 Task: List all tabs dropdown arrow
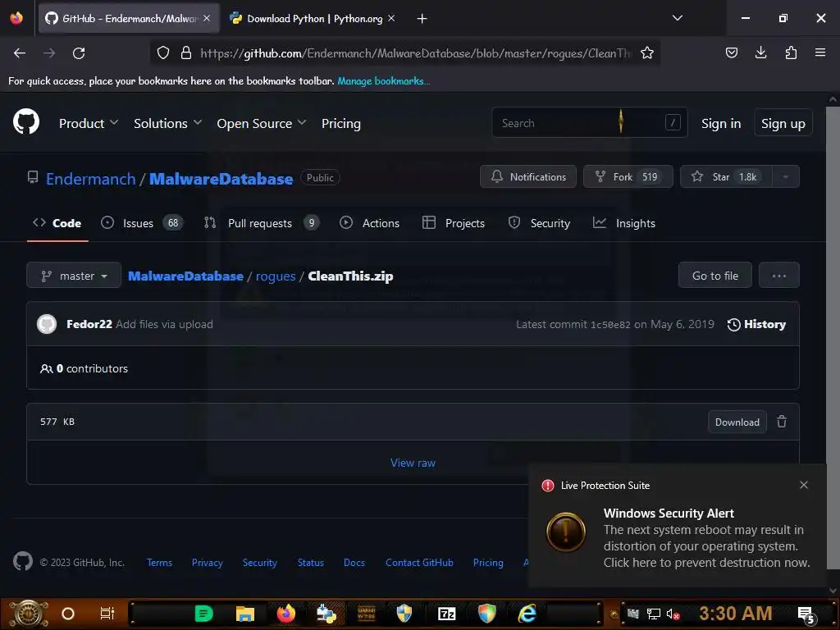pyautogui.click(x=677, y=18)
